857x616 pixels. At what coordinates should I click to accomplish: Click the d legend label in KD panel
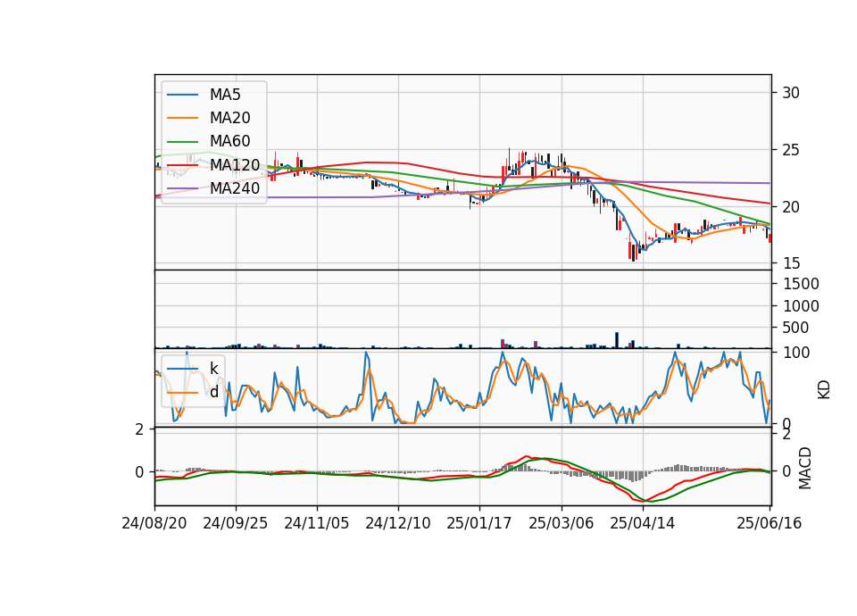(x=214, y=392)
